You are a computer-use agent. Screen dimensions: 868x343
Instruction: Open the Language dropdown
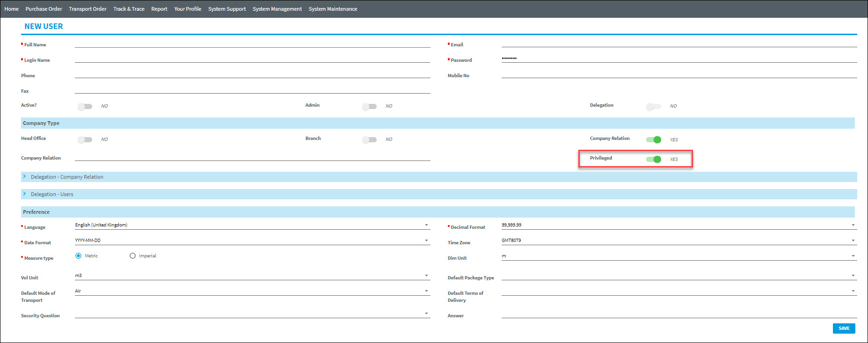click(x=252, y=225)
